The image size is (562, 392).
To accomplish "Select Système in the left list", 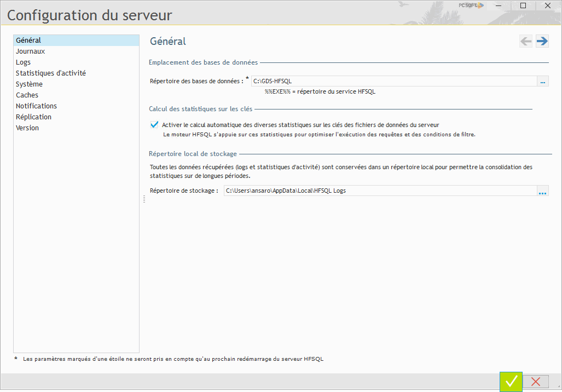I will coord(29,84).
